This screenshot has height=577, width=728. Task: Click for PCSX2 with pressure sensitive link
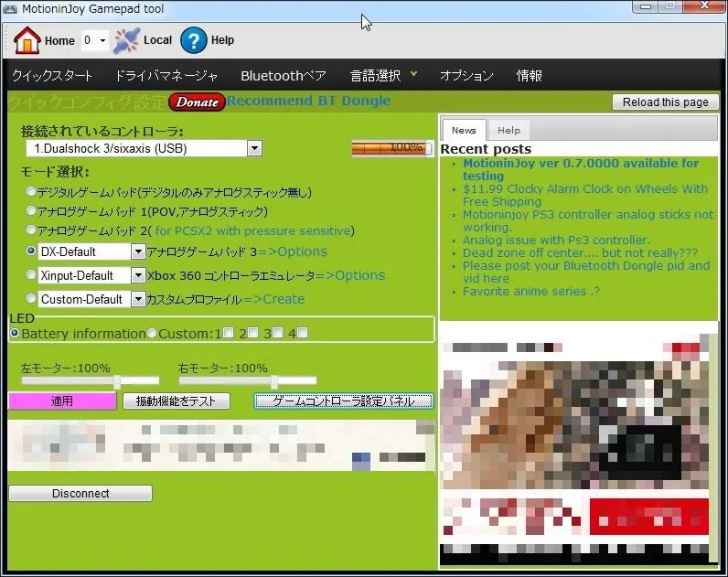pyautogui.click(x=253, y=230)
